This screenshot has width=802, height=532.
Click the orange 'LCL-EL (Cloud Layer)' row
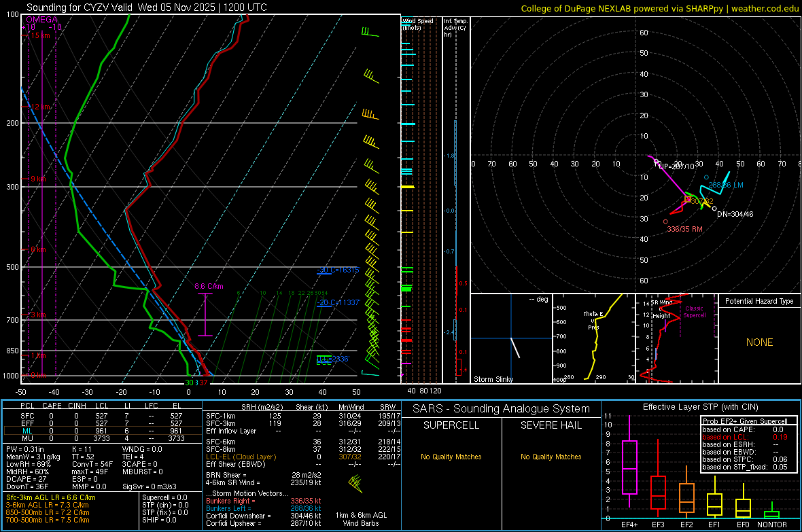303,457
